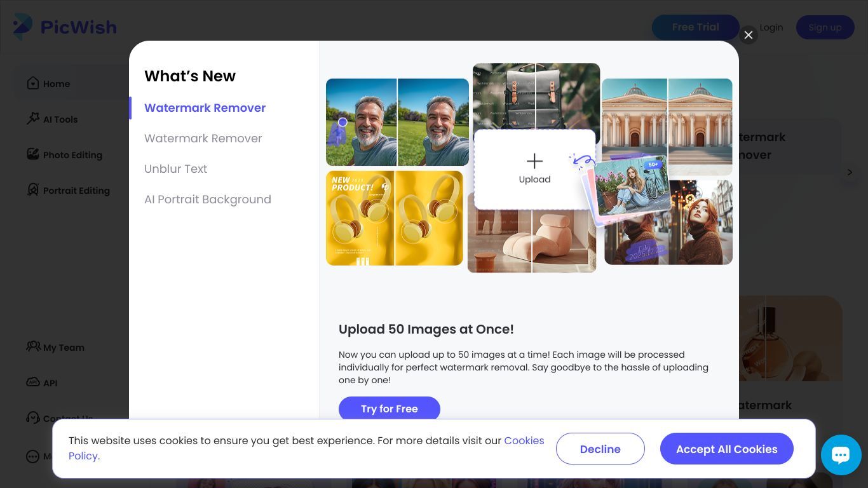Click the Photo Editing icon
868x488 pixels.
tap(33, 154)
